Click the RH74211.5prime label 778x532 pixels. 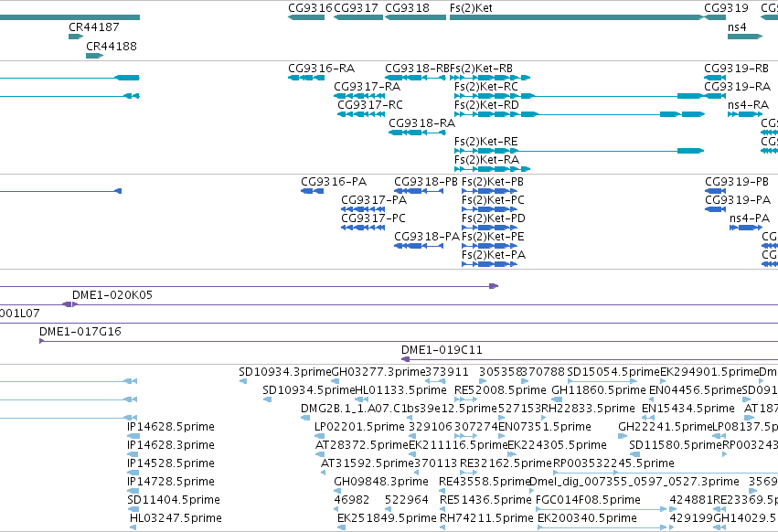[486, 518]
